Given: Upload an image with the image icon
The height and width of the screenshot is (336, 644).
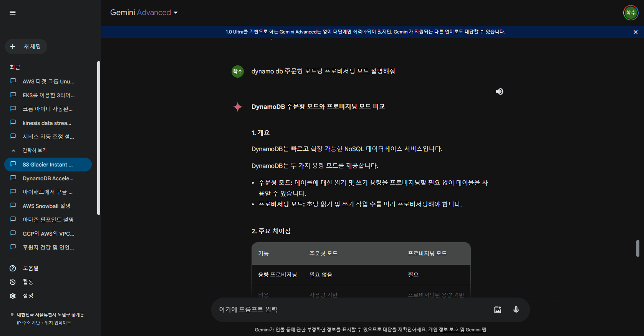Looking at the screenshot, I should (x=498, y=310).
